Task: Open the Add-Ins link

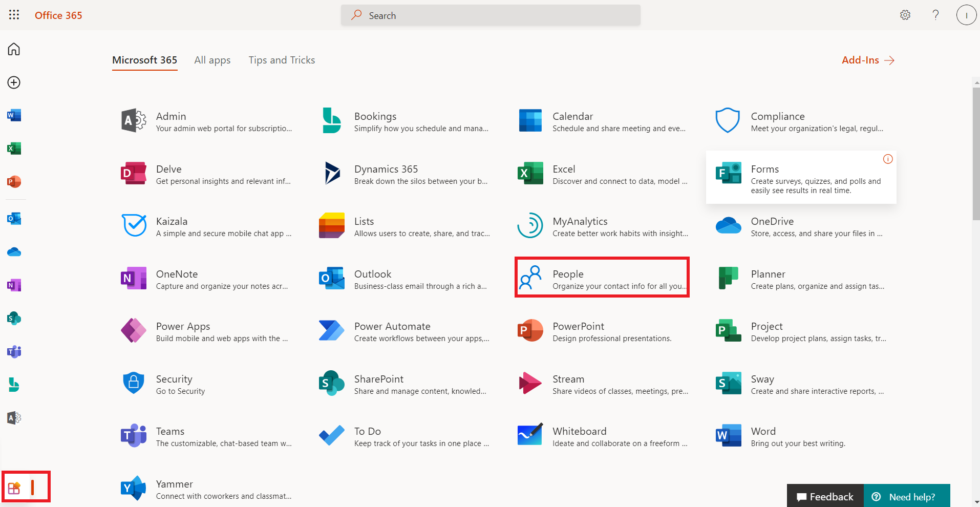Action: point(868,60)
